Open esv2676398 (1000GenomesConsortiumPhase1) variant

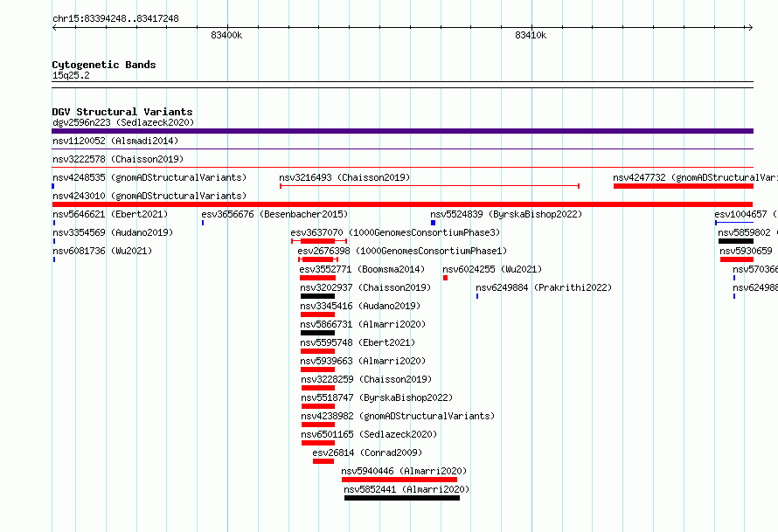402,251
